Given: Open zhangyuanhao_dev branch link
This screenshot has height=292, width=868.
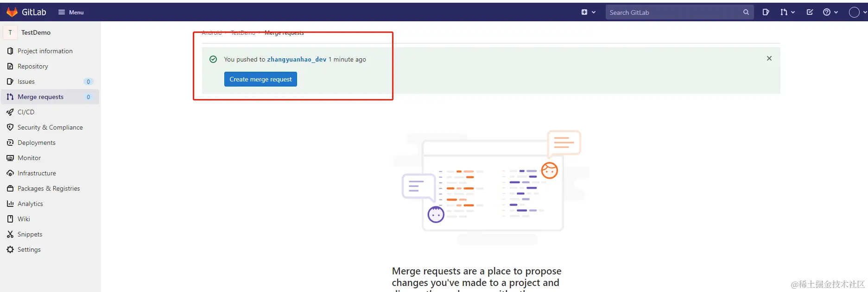Looking at the screenshot, I should click(297, 59).
